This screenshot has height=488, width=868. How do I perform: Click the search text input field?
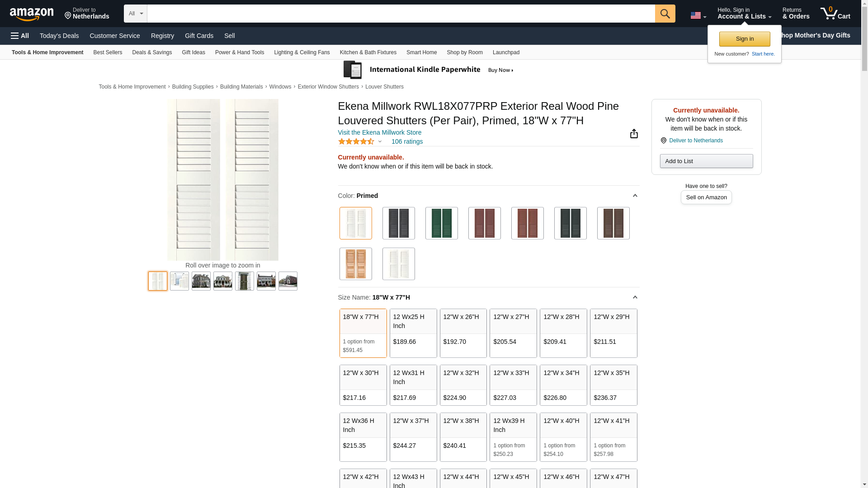tap(401, 14)
